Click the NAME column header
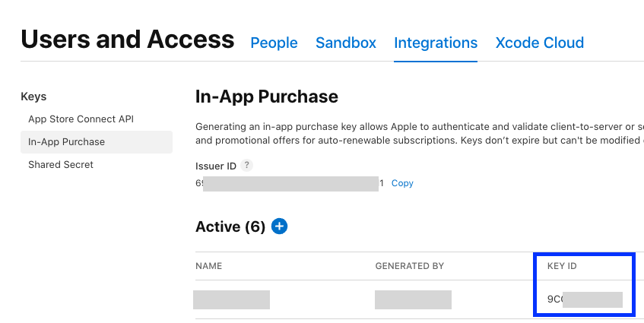The height and width of the screenshot is (323, 644). [208, 267]
